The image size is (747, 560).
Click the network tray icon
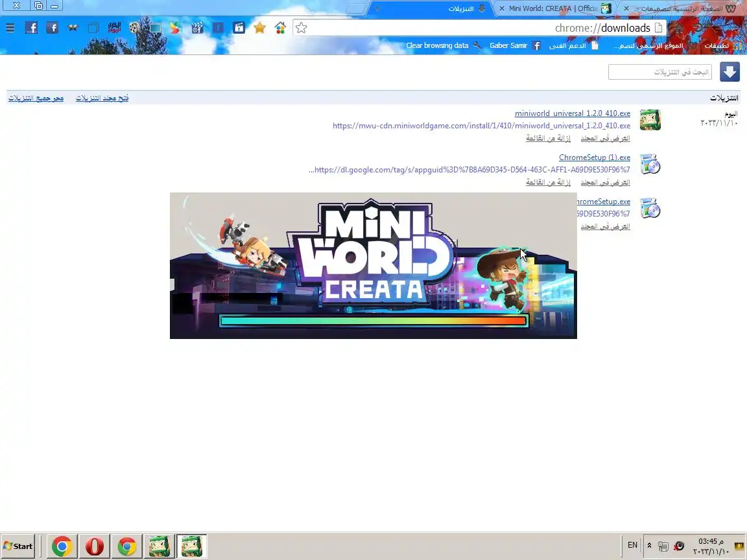coord(663,546)
